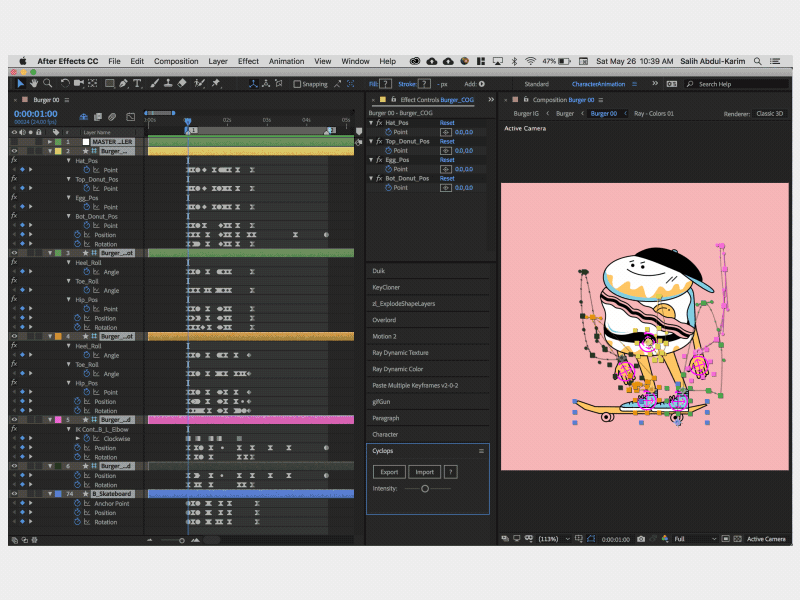Take a snapshot of the composition

click(x=642, y=538)
